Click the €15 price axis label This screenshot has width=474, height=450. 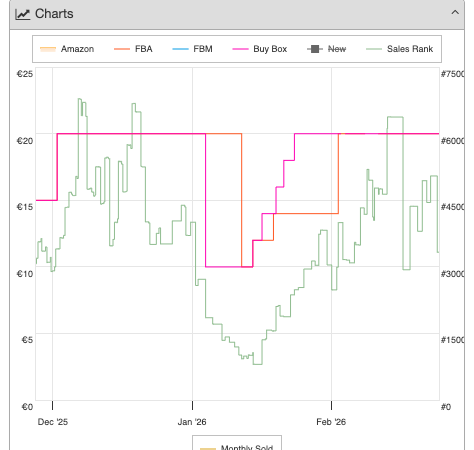pyautogui.click(x=25, y=207)
